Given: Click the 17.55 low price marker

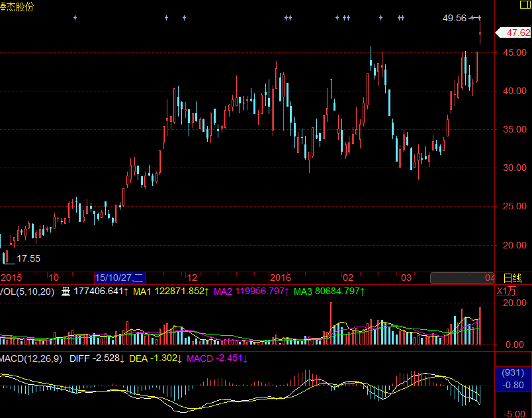Looking at the screenshot, I should point(28,258).
